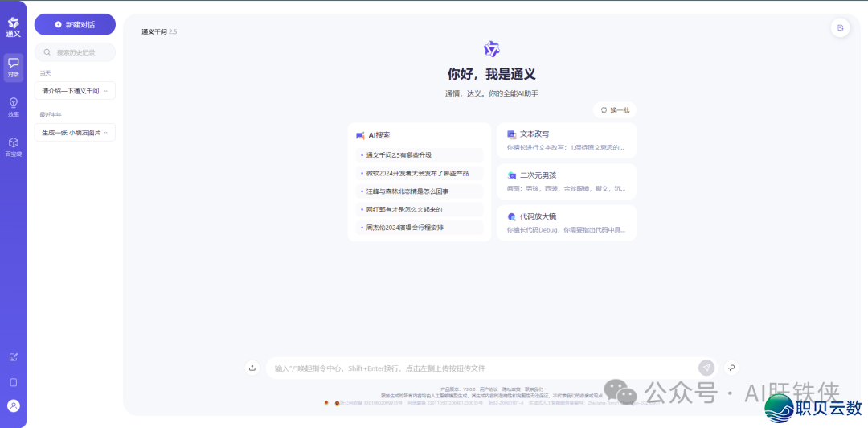Open the 文本改写 card
This screenshot has width=868, height=428.
(x=567, y=141)
